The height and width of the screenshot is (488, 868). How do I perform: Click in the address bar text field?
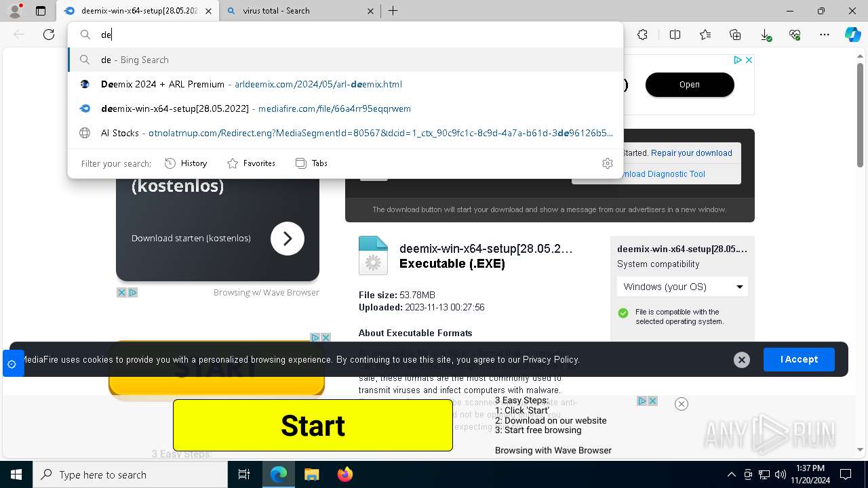pos(345,35)
